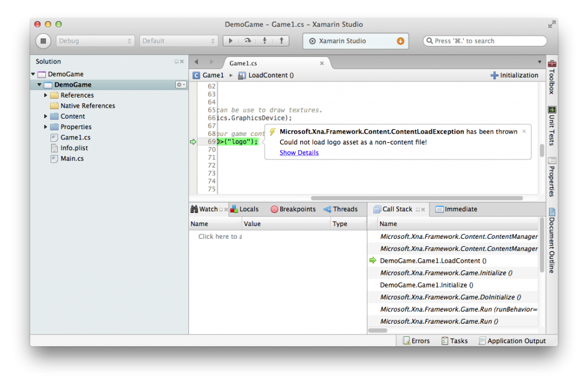The width and height of the screenshot is (588, 388).
Task: Dismiss the exception popup
Action: tap(524, 131)
